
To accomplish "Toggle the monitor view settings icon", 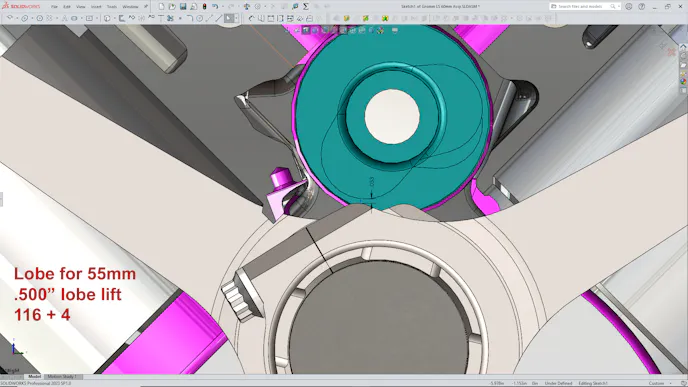I will [395, 30].
